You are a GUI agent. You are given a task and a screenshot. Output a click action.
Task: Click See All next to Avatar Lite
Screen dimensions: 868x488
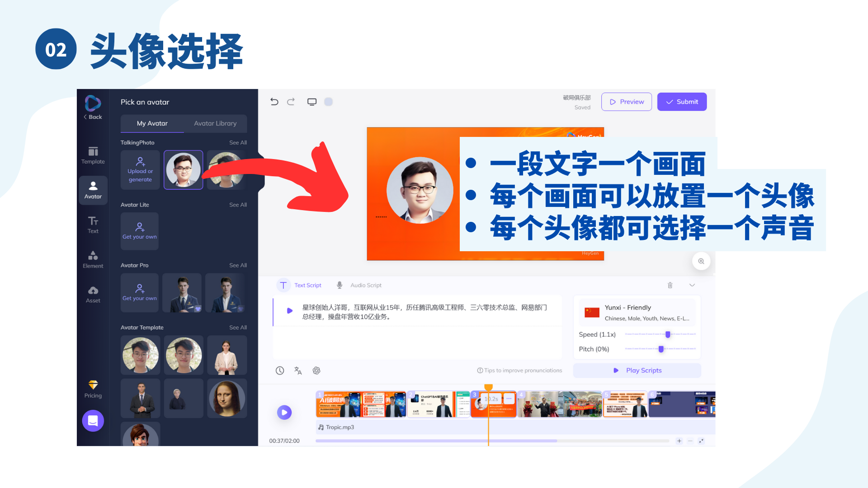point(238,205)
